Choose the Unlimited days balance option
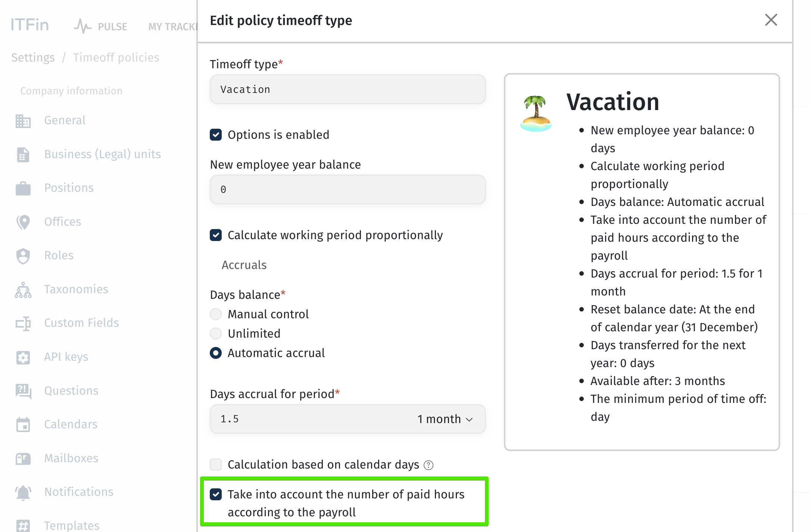Image resolution: width=810 pixels, height=532 pixels. pyautogui.click(x=216, y=334)
